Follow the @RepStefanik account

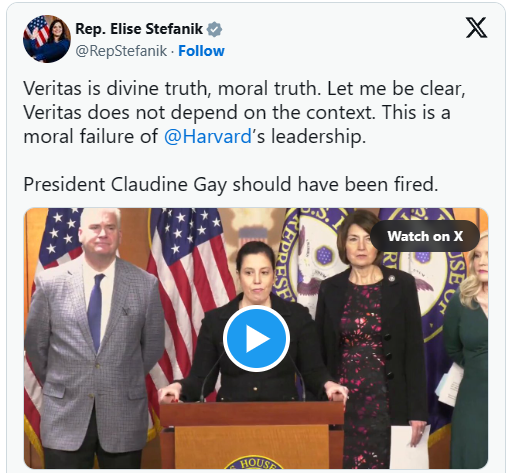(x=201, y=51)
